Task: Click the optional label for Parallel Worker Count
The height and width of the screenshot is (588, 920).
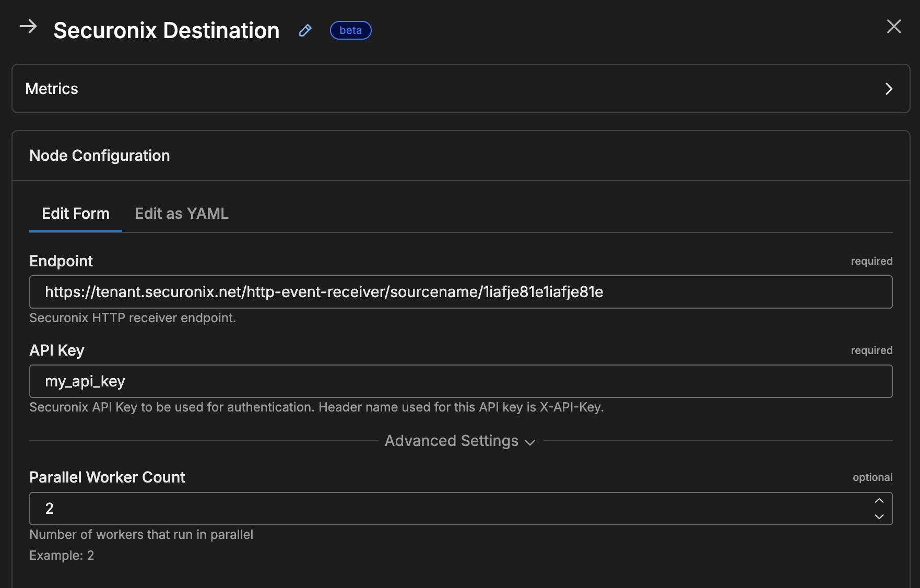Action: point(872,477)
